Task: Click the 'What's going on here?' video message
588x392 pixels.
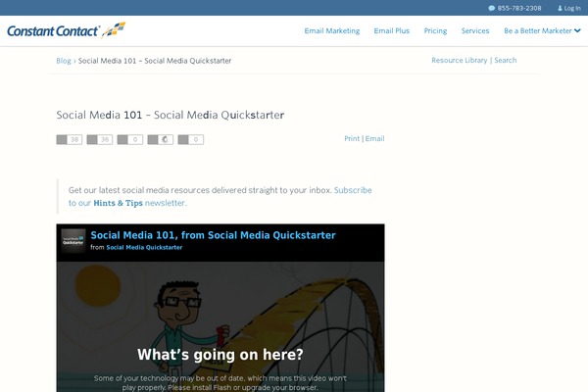Action: pyautogui.click(x=220, y=355)
